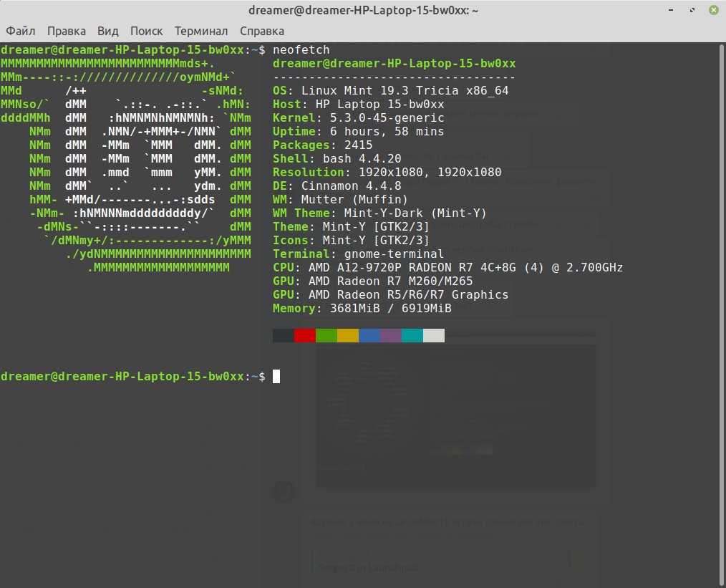Click the 'Icons: Mint-Y [GTK2/3]' line
Viewport: 726px width, 588px height.
[351, 241]
